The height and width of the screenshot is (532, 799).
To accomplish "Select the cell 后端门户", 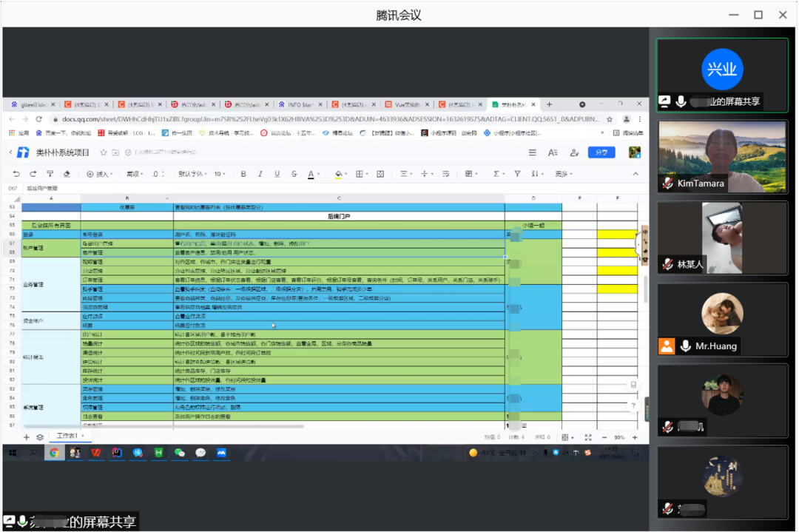I will (x=339, y=216).
